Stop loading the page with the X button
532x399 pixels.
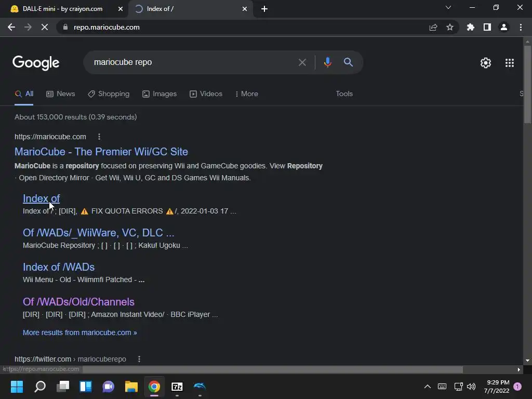pyautogui.click(x=45, y=27)
